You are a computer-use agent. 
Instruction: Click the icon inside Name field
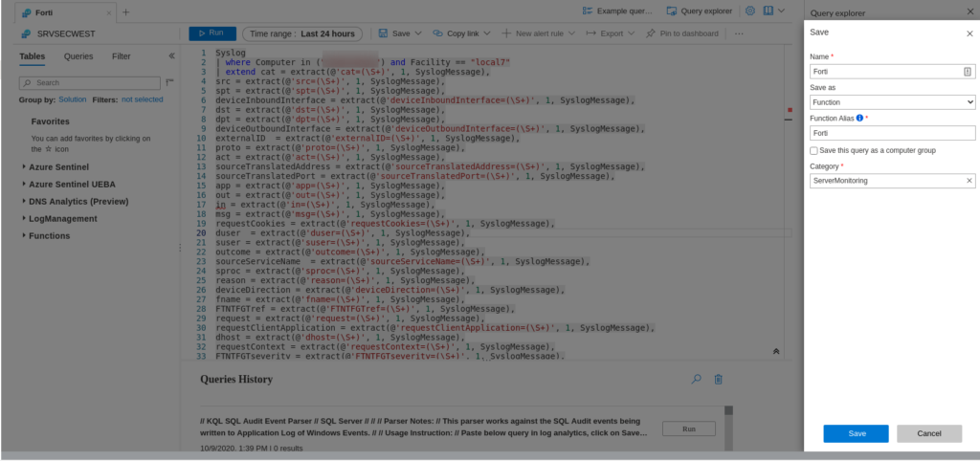tap(968, 72)
